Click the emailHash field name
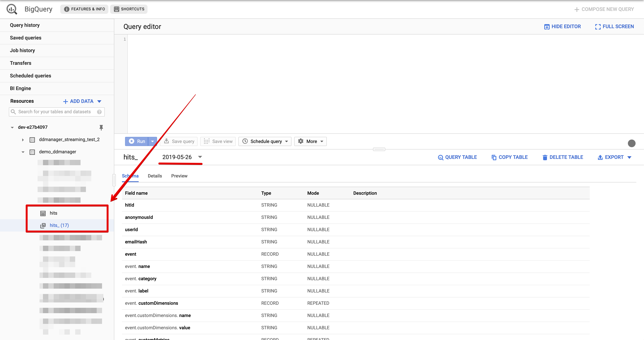This screenshot has height=340, width=644. click(x=136, y=242)
